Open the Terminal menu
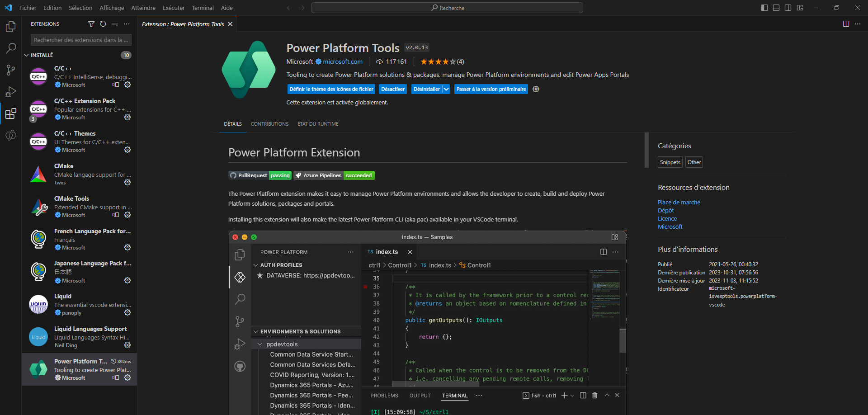868x415 pixels. (203, 8)
